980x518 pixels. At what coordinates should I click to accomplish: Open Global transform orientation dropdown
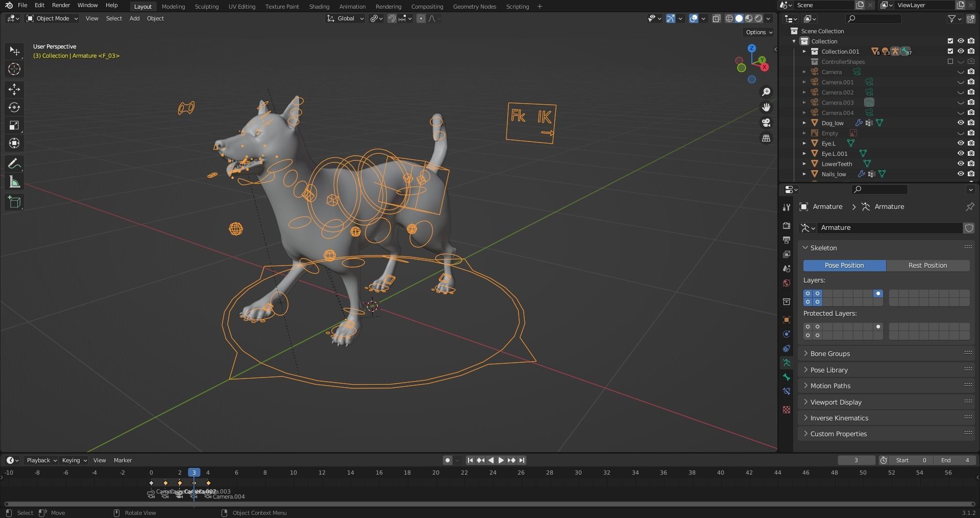346,18
